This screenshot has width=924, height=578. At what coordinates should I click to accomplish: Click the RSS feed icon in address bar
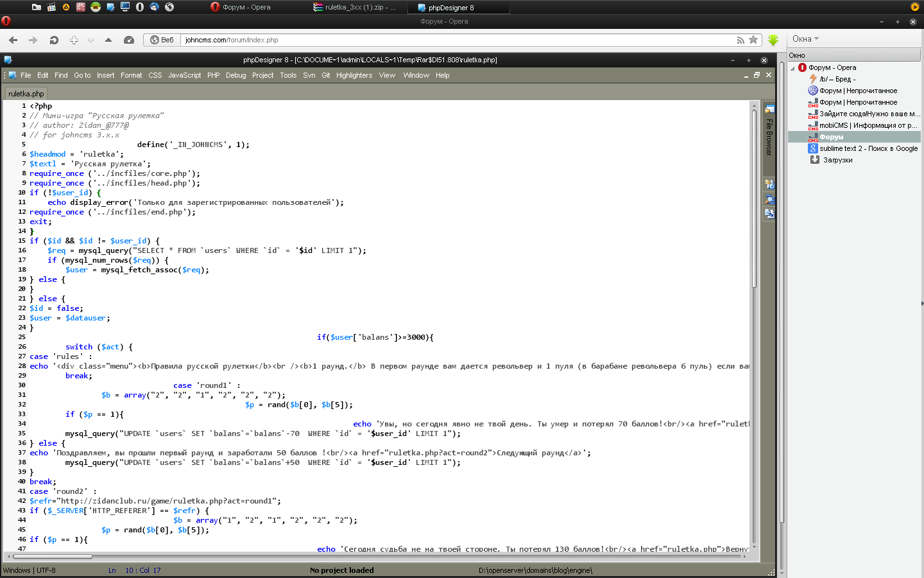pos(740,40)
